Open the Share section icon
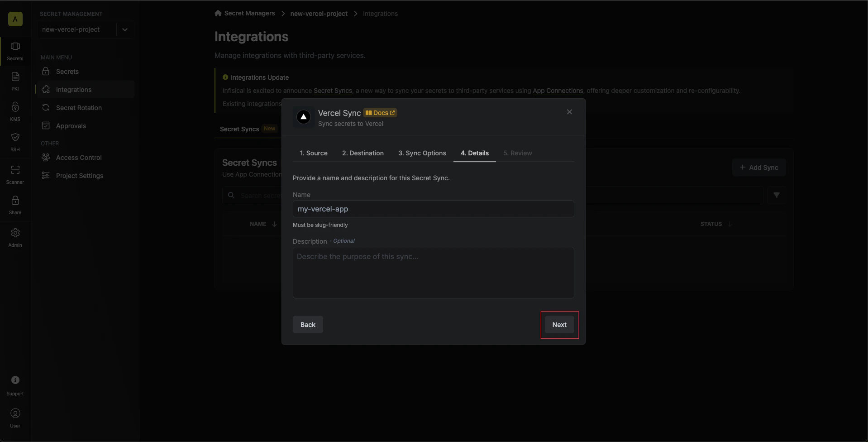 pos(15,200)
